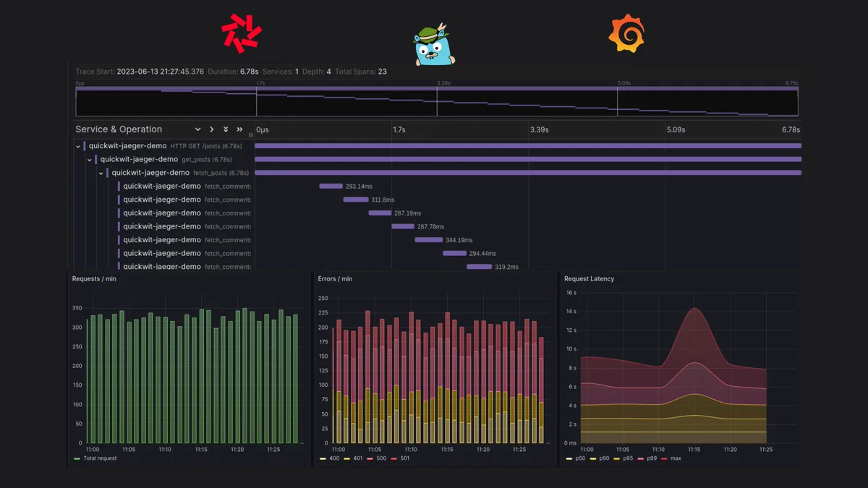The width and height of the screenshot is (868, 488).
Task: Collapse the HTTP GET /posts span row
Action: point(78,146)
